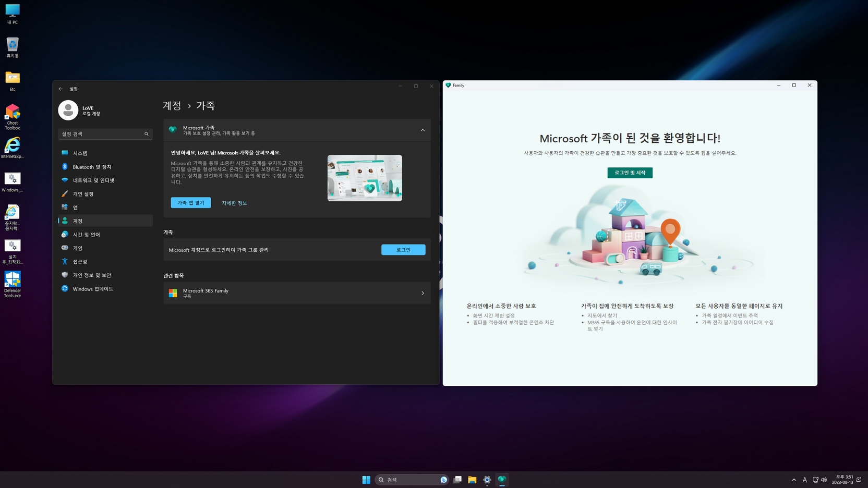Click the family app preview thumbnail
Screen dimensions: 868x488
click(365, 178)
